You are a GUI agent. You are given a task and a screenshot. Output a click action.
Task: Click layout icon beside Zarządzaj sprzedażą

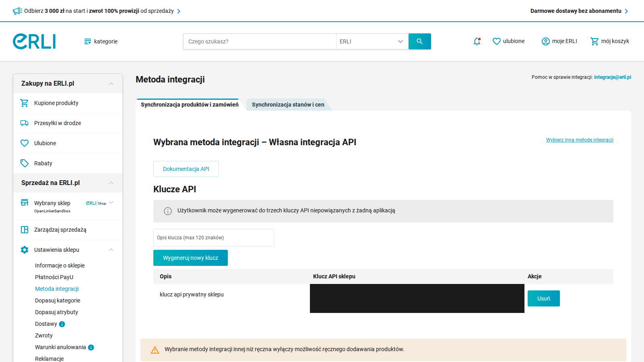[x=25, y=230]
